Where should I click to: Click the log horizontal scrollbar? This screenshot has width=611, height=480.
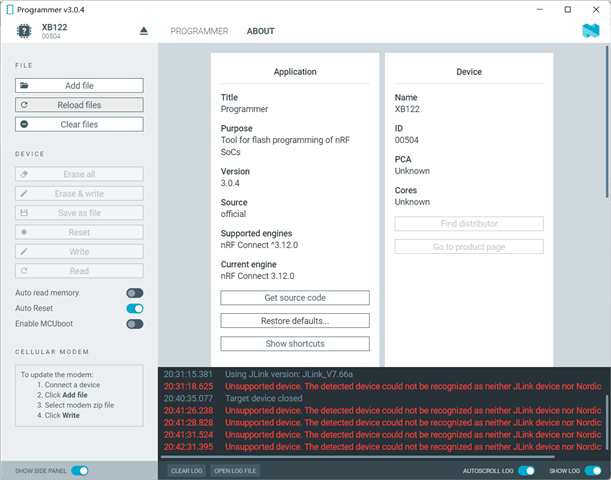coord(357,457)
